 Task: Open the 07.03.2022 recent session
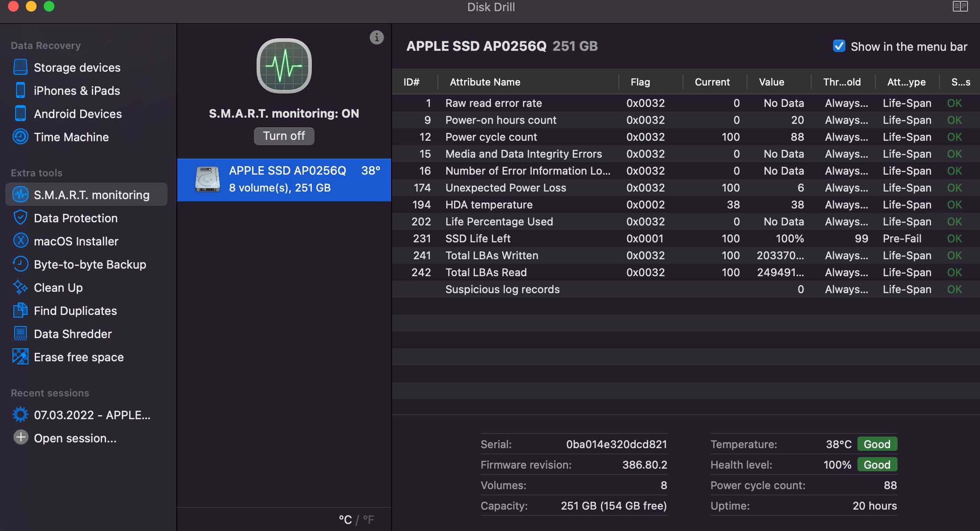click(x=92, y=414)
